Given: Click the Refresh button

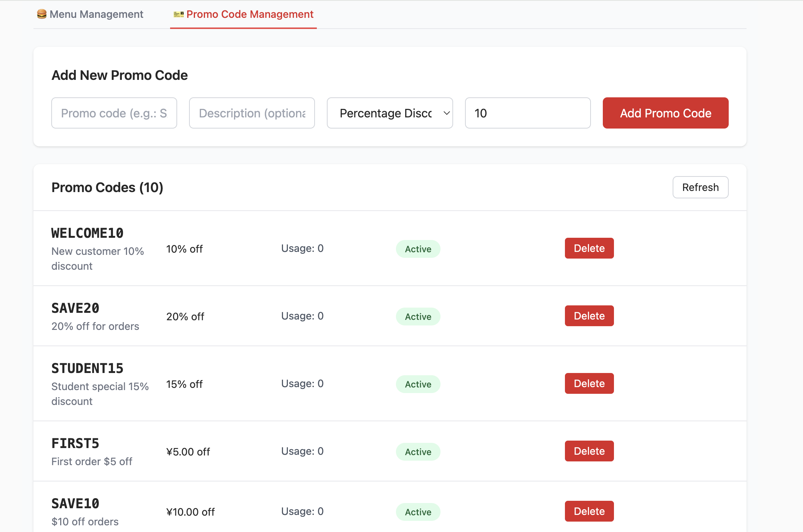Looking at the screenshot, I should pyautogui.click(x=700, y=187).
